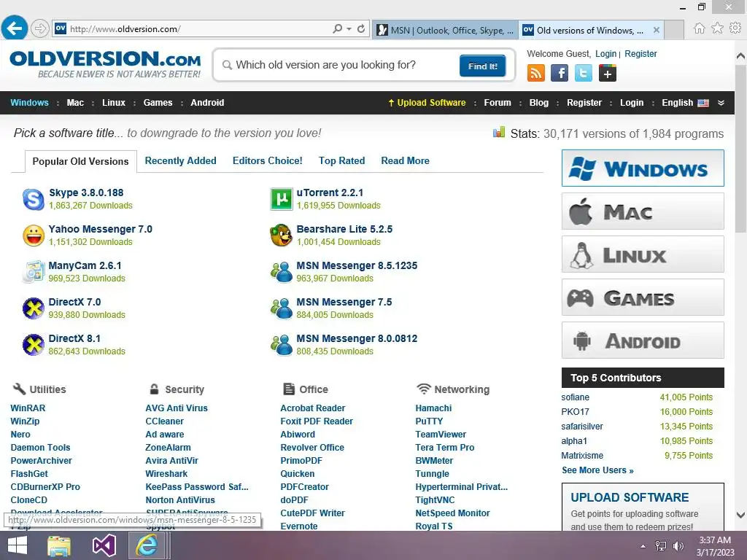The height and width of the screenshot is (560, 747).
Task: Switch to the MSN browser tab
Action: point(445,31)
